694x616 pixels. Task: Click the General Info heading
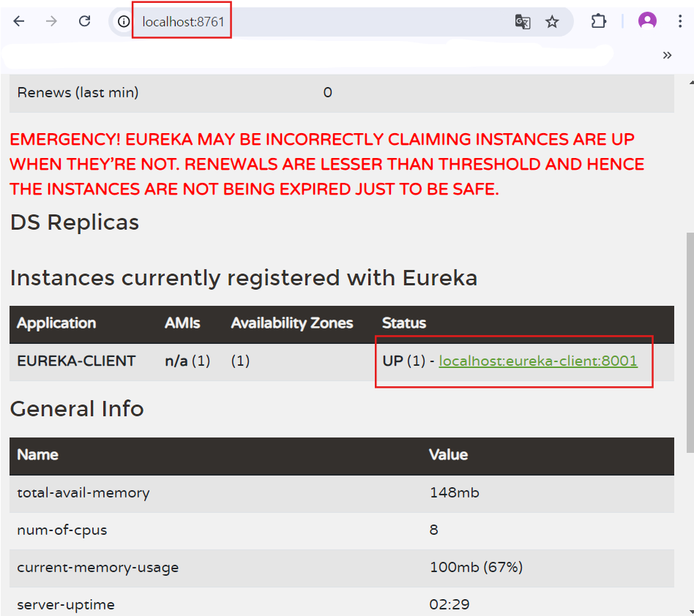pos(77,409)
